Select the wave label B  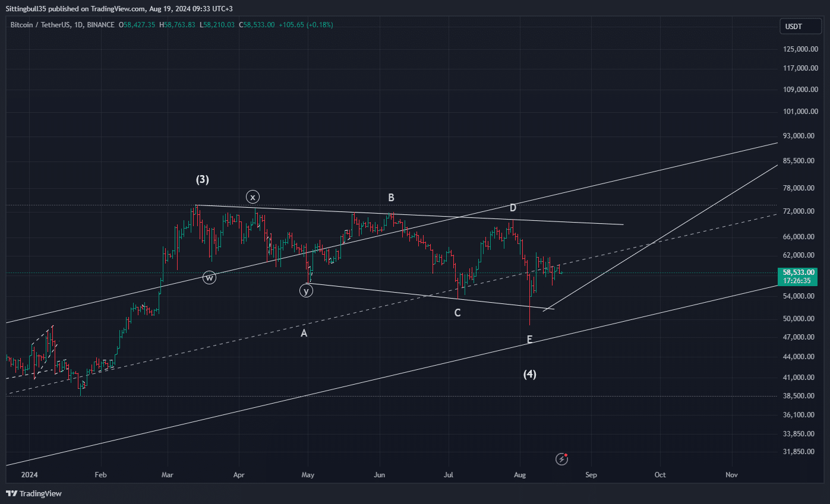[392, 198]
